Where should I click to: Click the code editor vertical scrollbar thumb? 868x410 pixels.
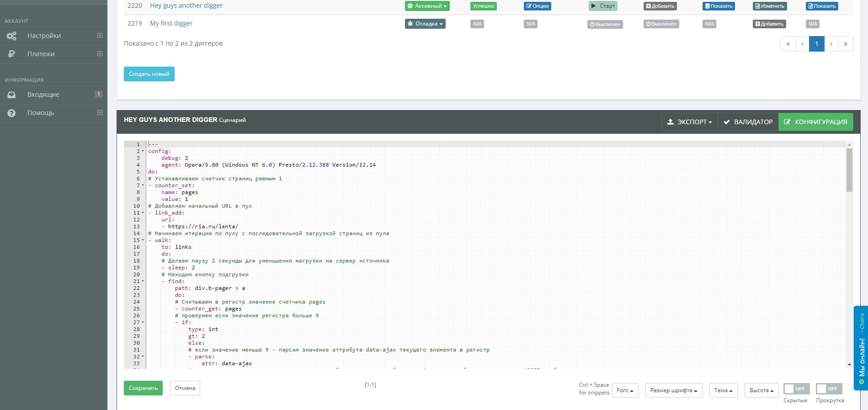849,169
